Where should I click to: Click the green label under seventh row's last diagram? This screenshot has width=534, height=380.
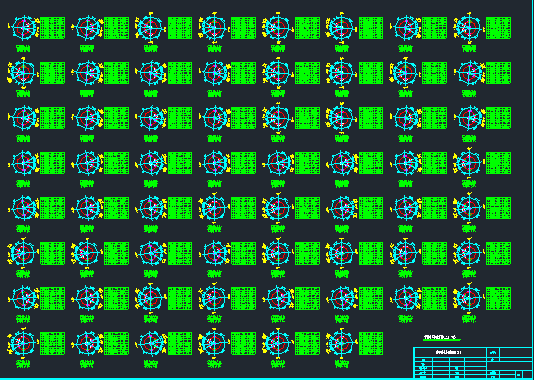[x=469, y=319]
